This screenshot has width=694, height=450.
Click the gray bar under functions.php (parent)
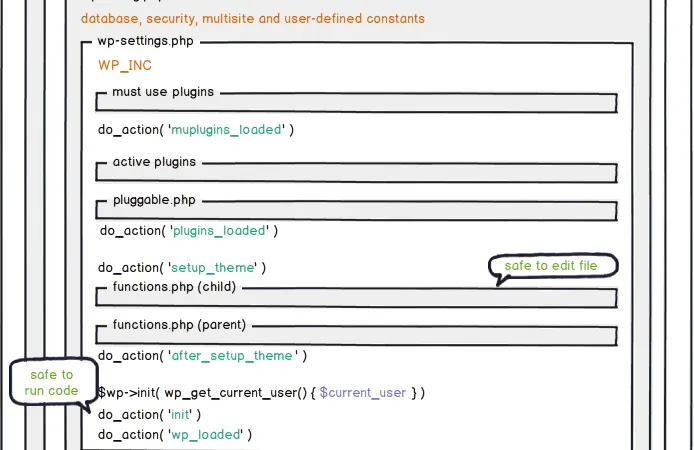[x=356, y=336]
